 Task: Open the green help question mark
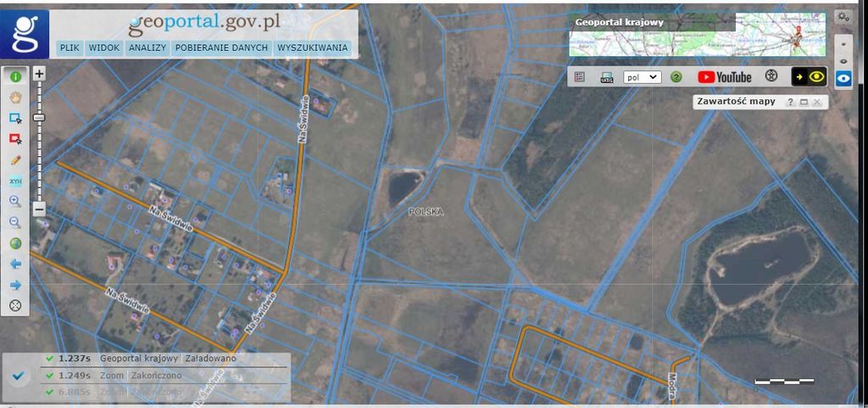click(x=676, y=76)
